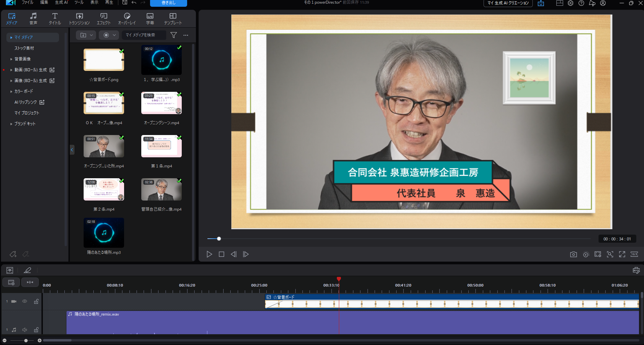
Task: Toggle visibility eye on video track 1
Action: [25, 301]
